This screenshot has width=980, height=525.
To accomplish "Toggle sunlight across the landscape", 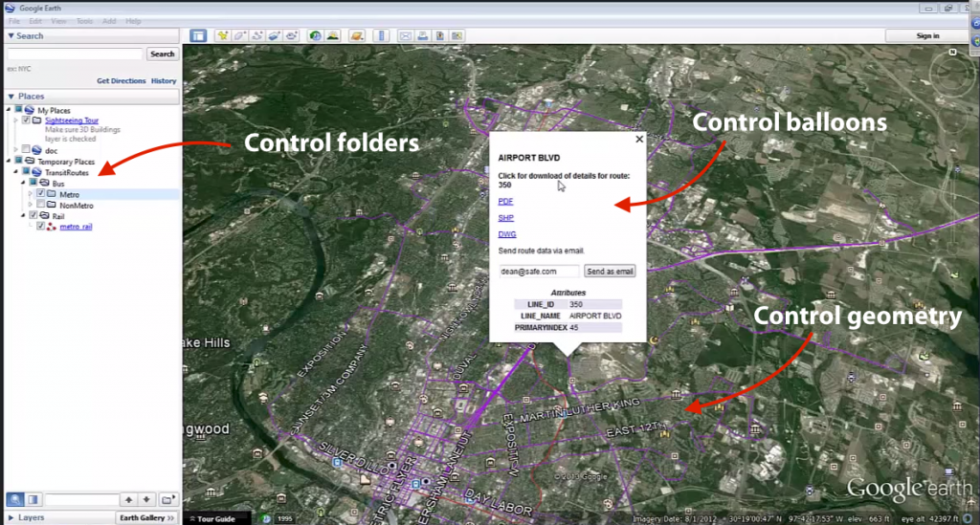I will (332, 36).
